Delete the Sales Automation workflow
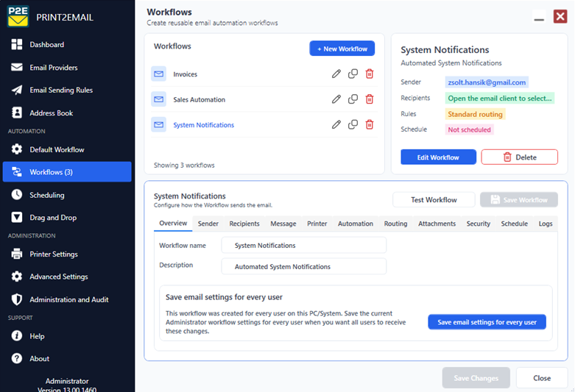Viewport: 575px width, 392px height. 370,99
